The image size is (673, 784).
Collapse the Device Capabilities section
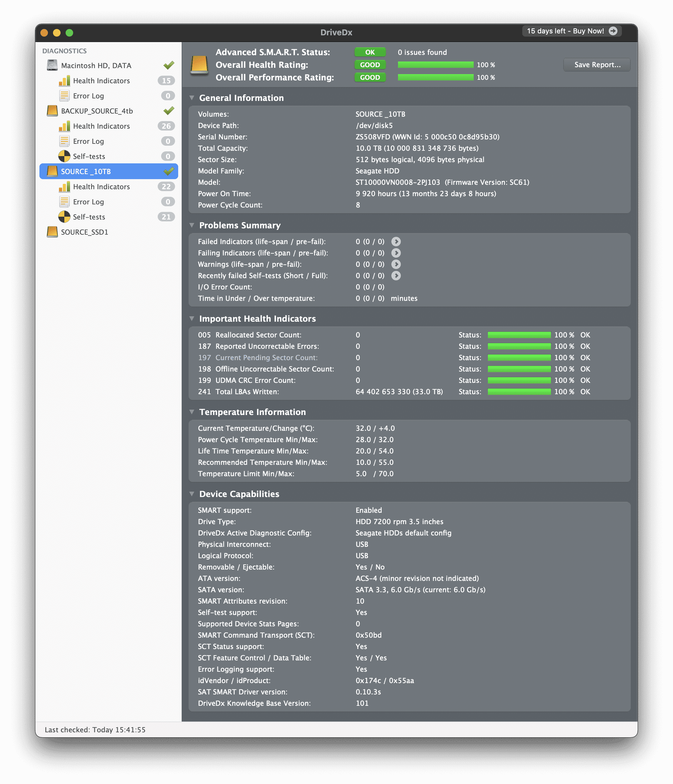click(192, 494)
